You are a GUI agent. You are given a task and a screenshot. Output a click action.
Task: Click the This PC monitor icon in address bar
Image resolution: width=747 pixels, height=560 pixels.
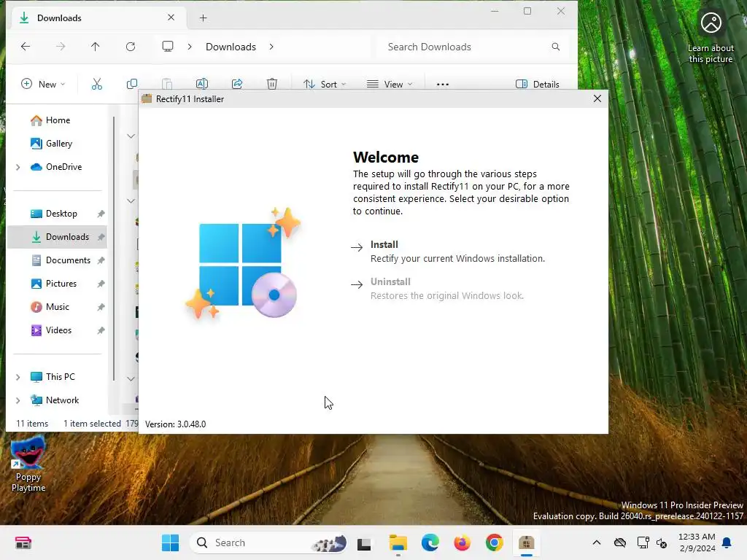(168, 47)
